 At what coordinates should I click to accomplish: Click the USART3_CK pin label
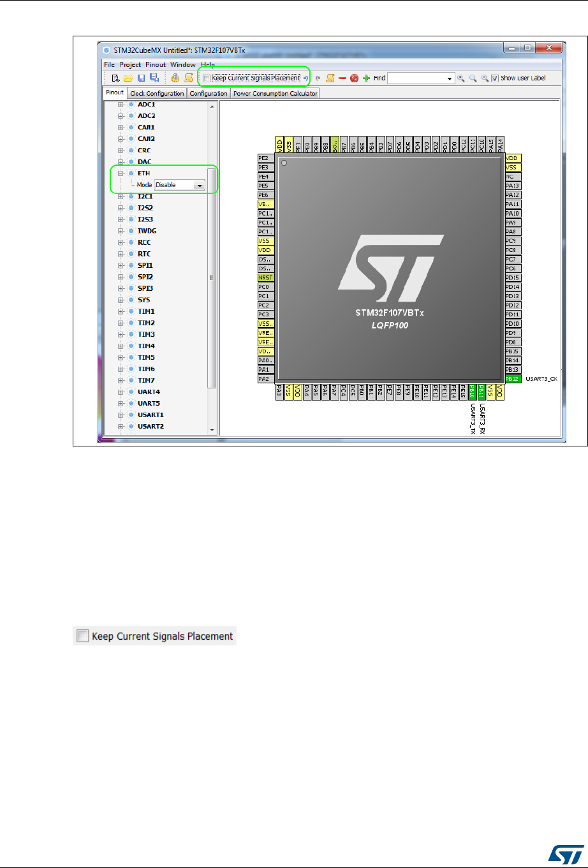tap(541, 379)
